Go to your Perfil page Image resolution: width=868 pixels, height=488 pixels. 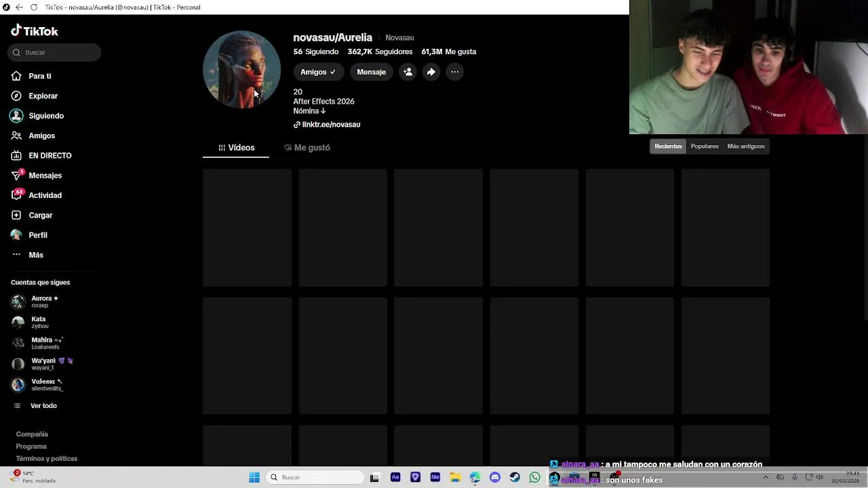click(37, 235)
